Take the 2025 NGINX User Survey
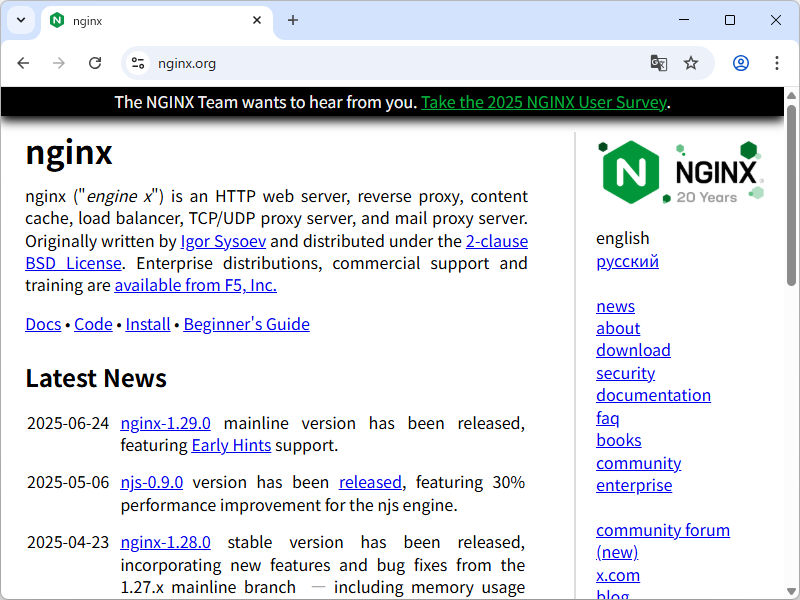The image size is (800, 600). (544, 102)
